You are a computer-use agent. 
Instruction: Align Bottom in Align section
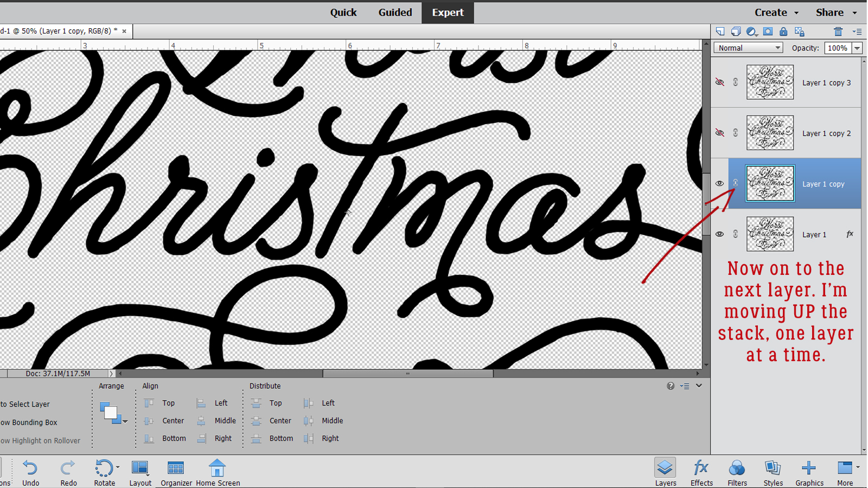(165, 439)
